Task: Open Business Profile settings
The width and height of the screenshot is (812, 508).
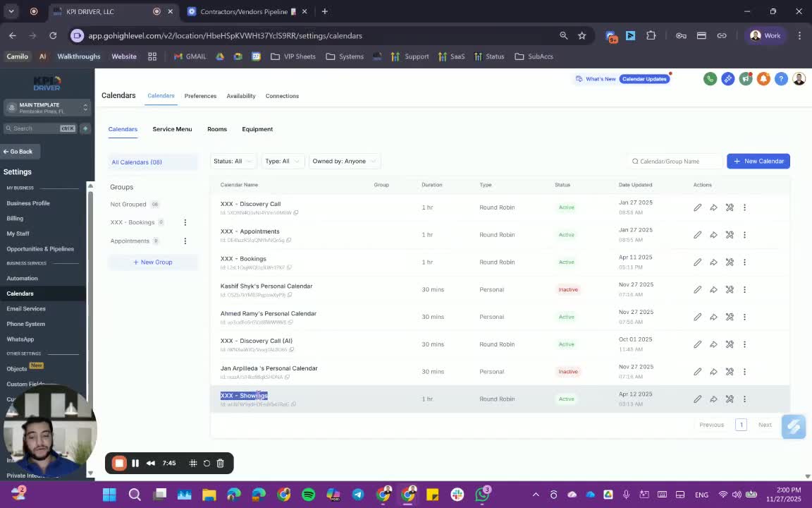Action: [x=28, y=203]
